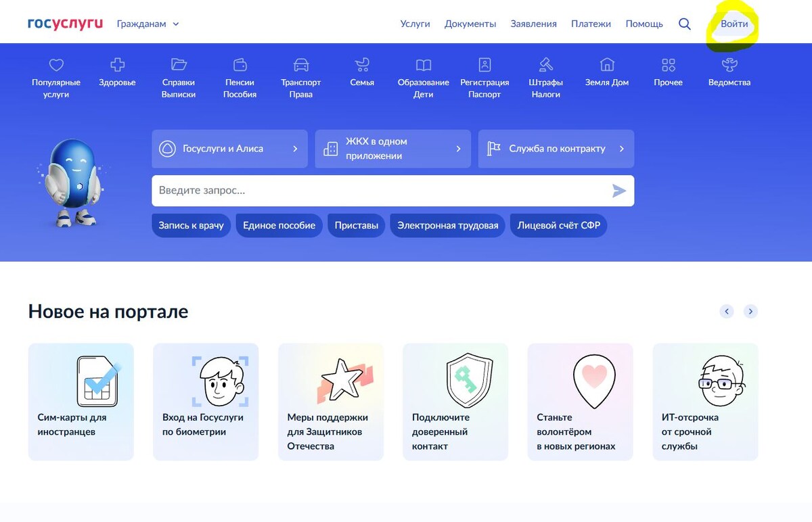Screen dimensions: 812x522
Task: Open the search magnifier icon in header
Action: tap(685, 24)
